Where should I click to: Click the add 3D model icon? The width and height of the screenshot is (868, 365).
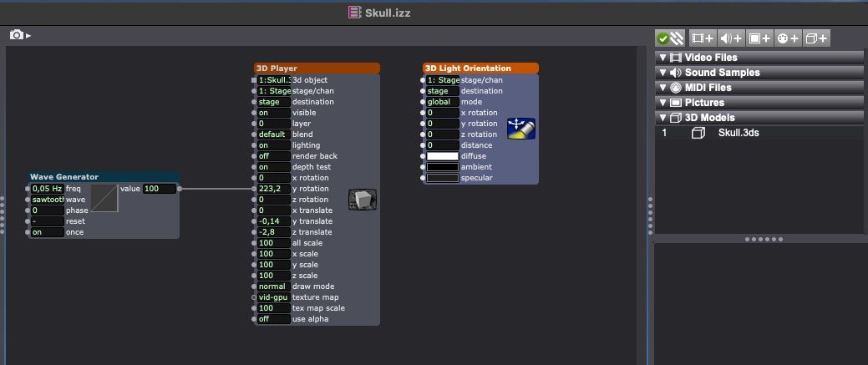[816, 38]
